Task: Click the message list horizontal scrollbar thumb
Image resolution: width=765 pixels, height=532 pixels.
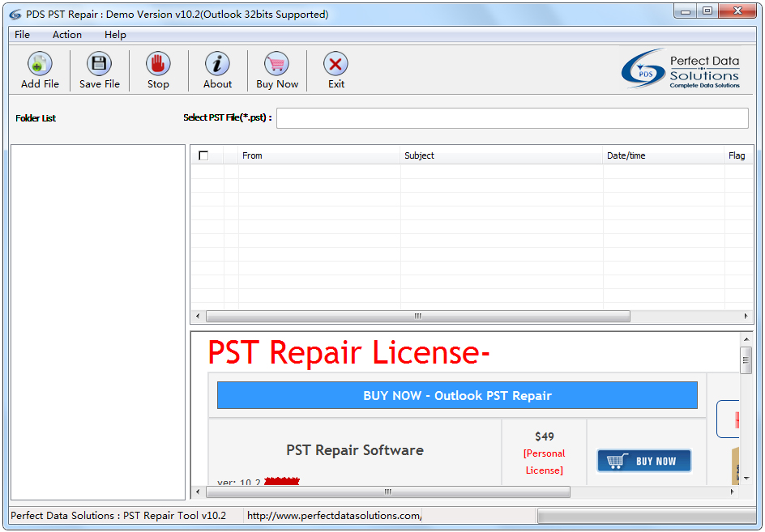Action: tap(417, 316)
